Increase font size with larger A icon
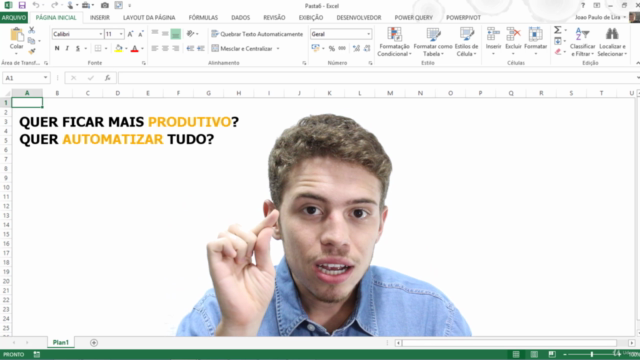This screenshot has height=360, width=640. (130, 34)
